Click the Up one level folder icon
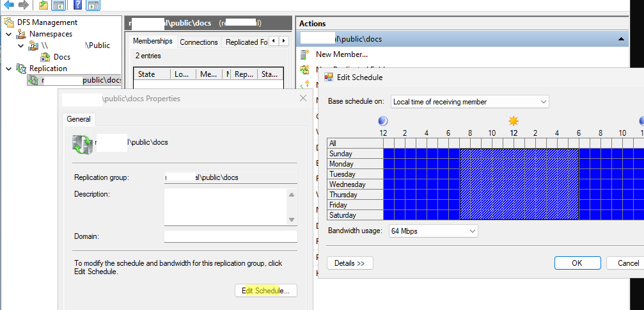Screen dimensions: 644x310 (x=43, y=5)
